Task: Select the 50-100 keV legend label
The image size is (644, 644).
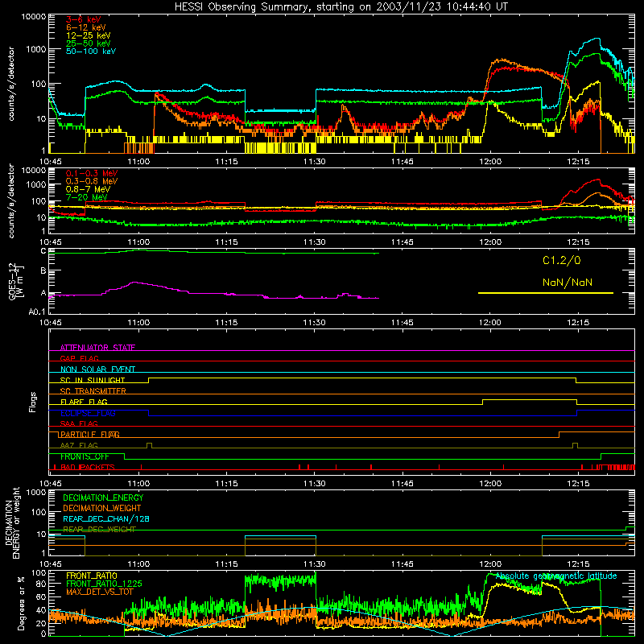Action: [x=91, y=52]
